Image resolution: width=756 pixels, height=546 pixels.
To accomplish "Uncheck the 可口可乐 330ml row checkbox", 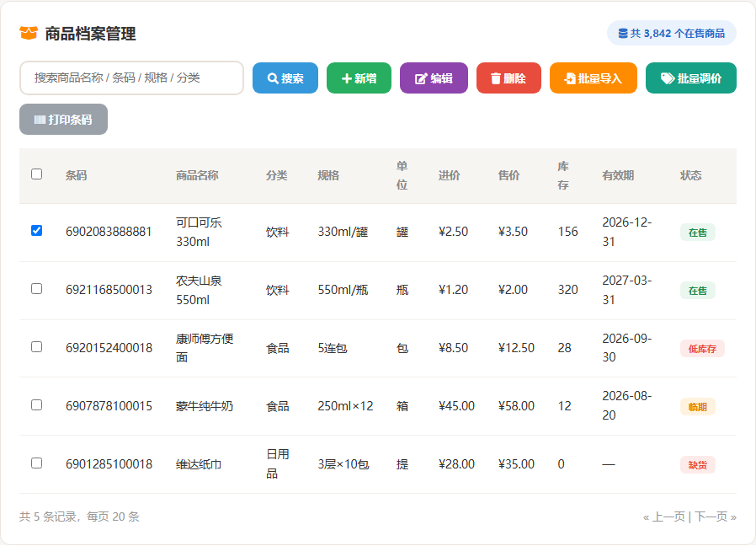I will click(x=37, y=230).
